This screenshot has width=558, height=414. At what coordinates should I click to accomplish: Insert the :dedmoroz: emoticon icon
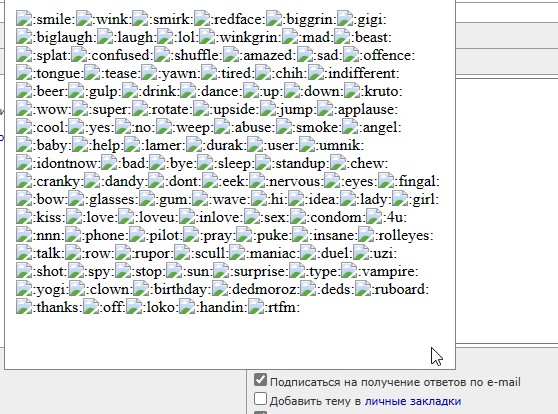tap(220, 289)
